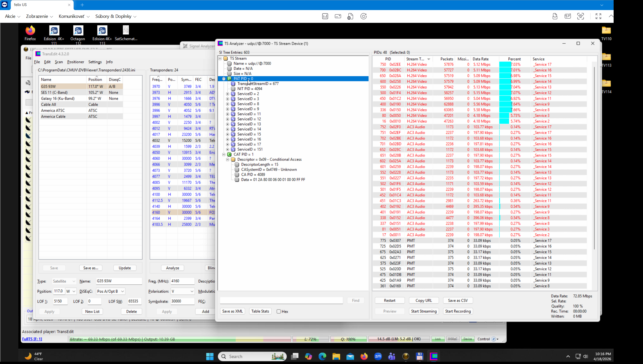643x364 pixels.
Task: Click Save as CSV button
Action: click(458, 300)
